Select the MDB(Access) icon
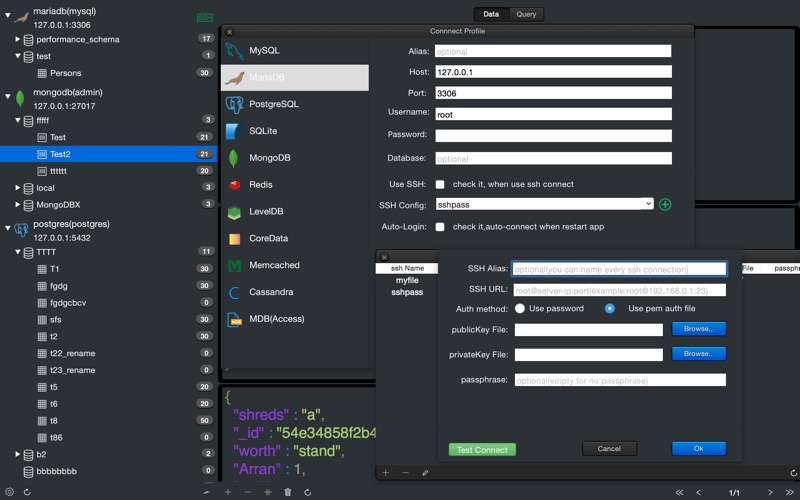Screen dimensions: 800x500 tap(235, 319)
